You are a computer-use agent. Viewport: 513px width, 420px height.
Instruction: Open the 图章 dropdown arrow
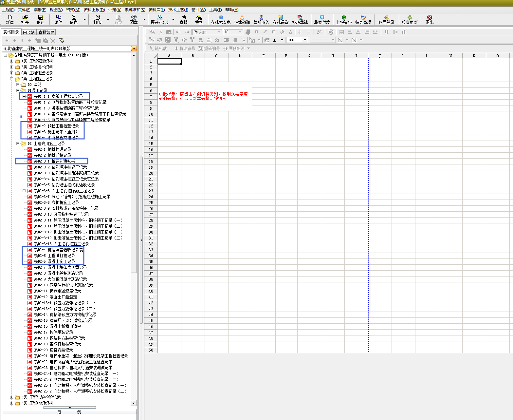coord(144,20)
